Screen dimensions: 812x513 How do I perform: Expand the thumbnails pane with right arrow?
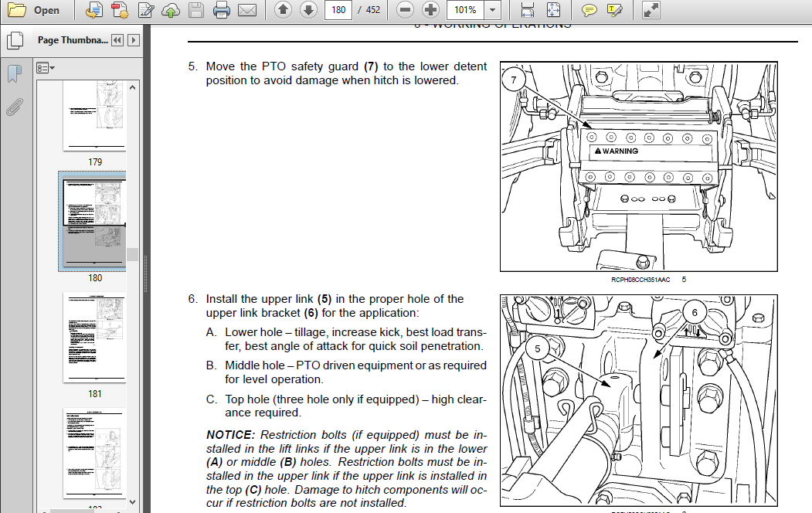[x=134, y=40]
